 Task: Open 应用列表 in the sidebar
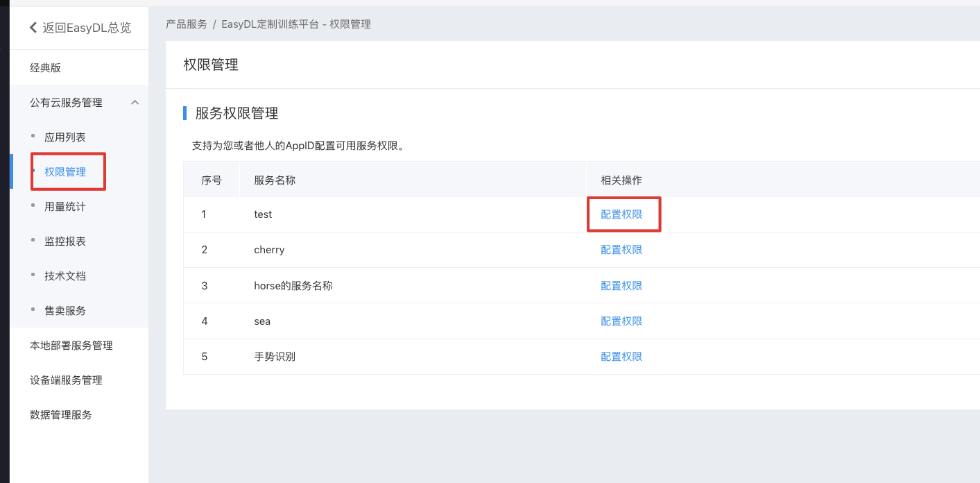pyautogui.click(x=65, y=137)
